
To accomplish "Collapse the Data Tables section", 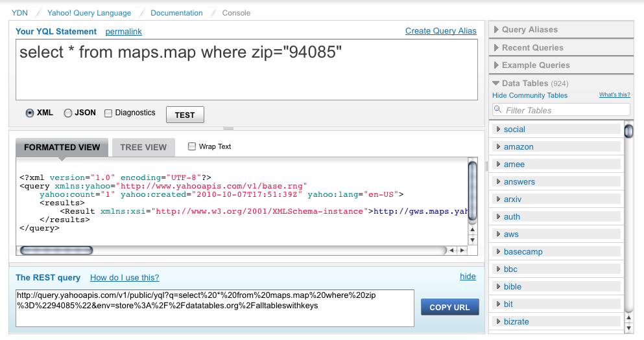I will (496, 84).
